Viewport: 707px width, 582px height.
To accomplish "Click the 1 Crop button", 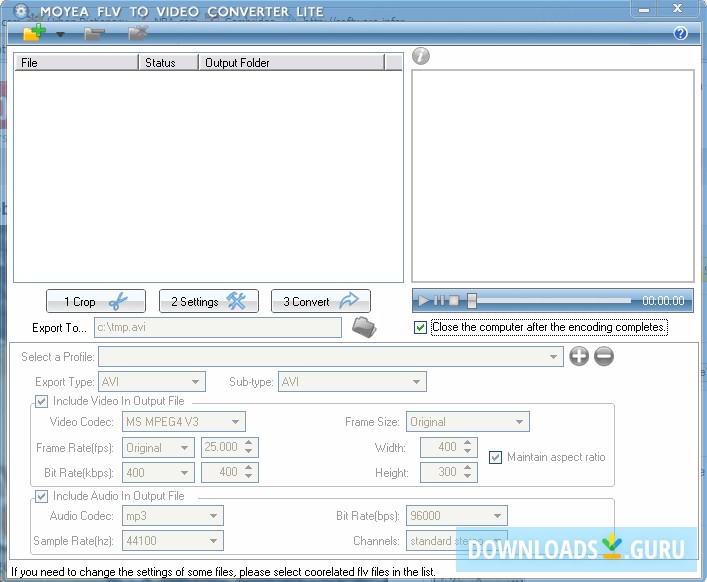I will (96, 301).
